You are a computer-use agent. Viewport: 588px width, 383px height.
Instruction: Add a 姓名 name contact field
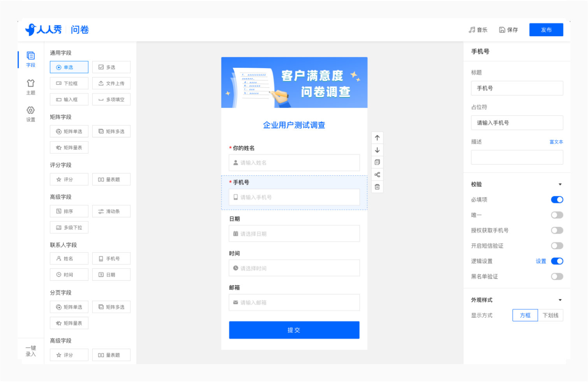pyautogui.click(x=69, y=258)
